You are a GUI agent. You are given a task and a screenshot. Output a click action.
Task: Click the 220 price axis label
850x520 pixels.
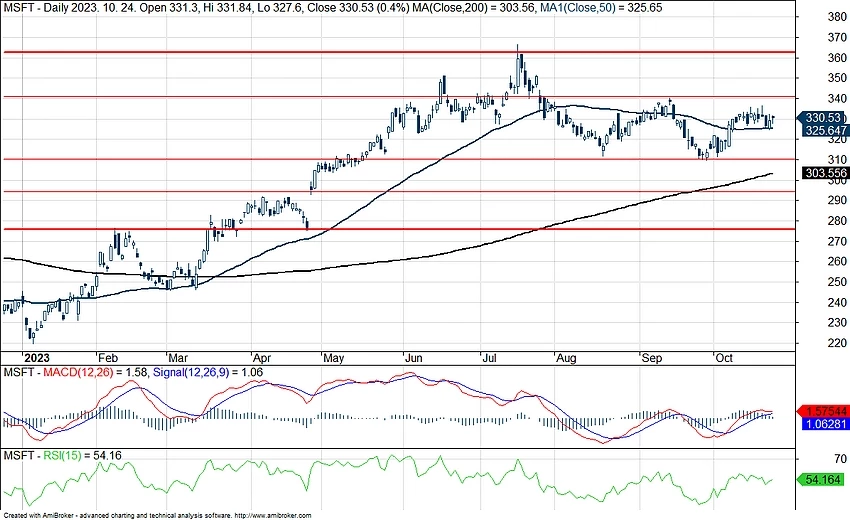click(x=838, y=343)
